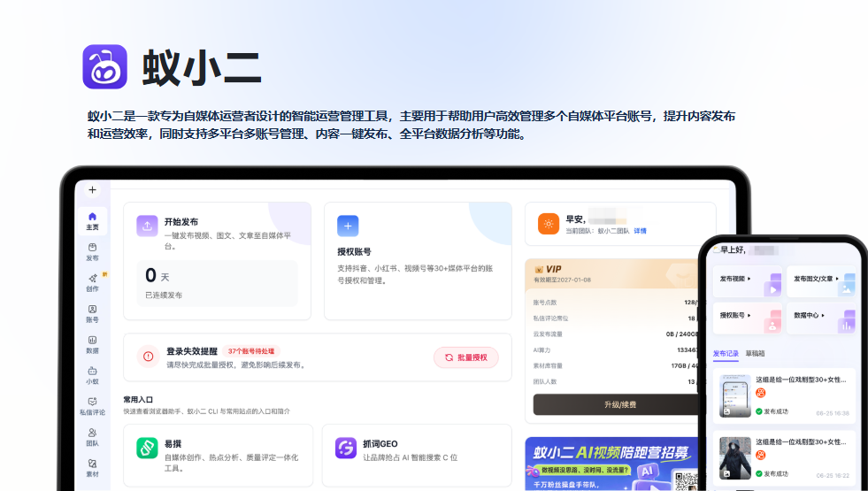
Task: Click the 团队人数 row
Action: [615, 381]
